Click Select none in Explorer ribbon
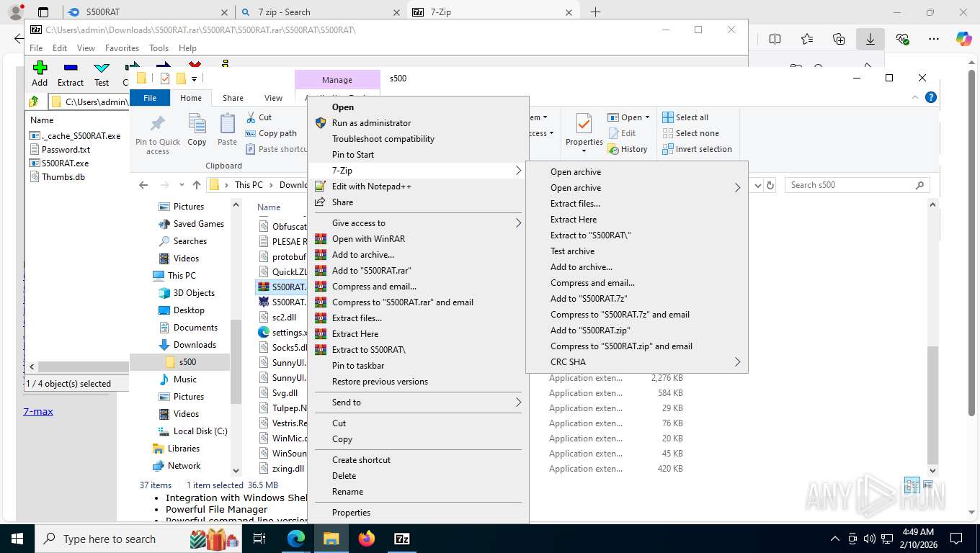 690,133
